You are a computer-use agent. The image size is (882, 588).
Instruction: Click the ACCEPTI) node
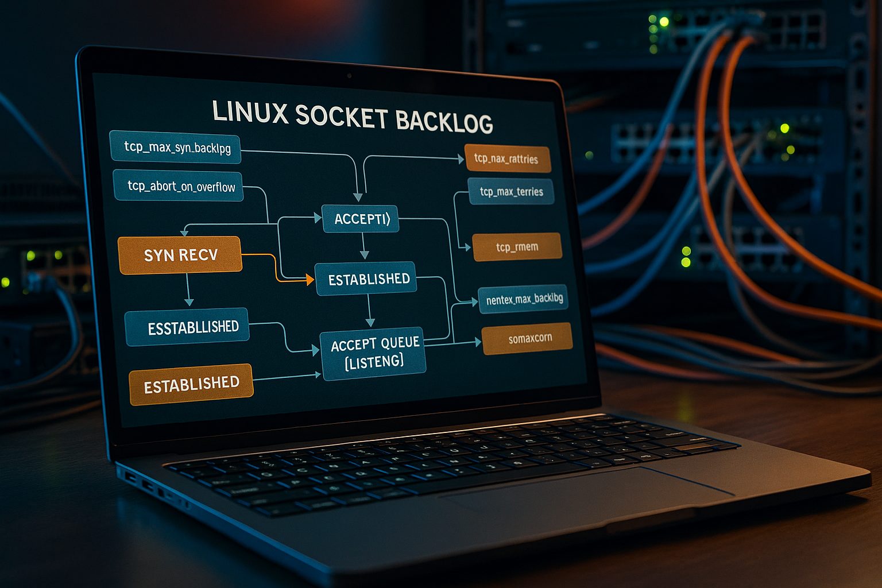coord(361,219)
